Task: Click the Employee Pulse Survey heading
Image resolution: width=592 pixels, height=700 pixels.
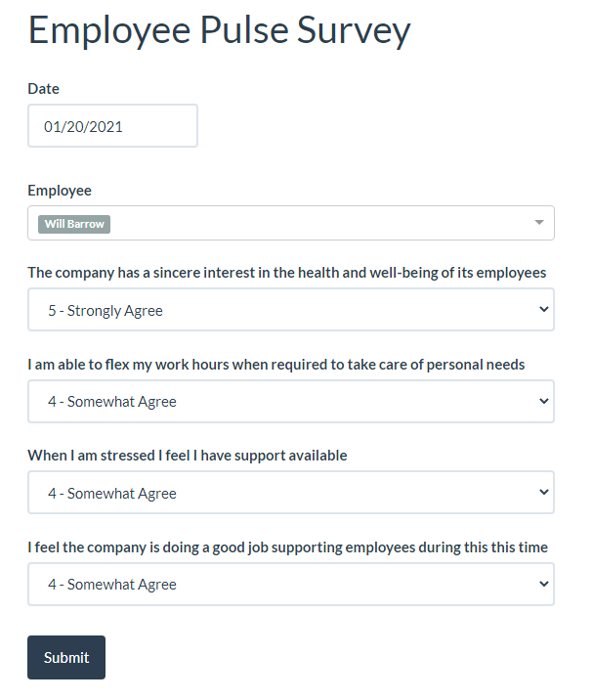Action: click(219, 30)
